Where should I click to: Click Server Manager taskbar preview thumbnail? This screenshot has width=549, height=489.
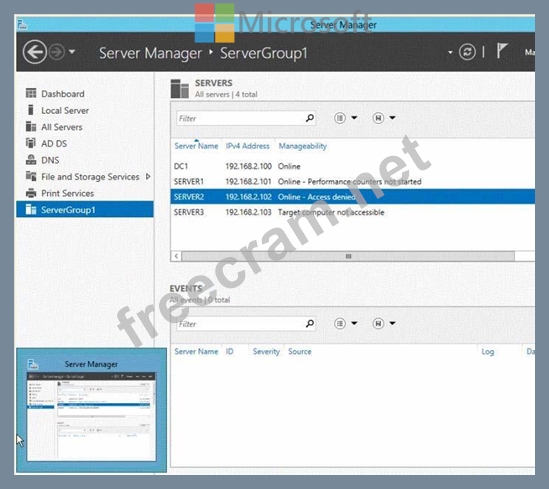[x=91, y=417]
